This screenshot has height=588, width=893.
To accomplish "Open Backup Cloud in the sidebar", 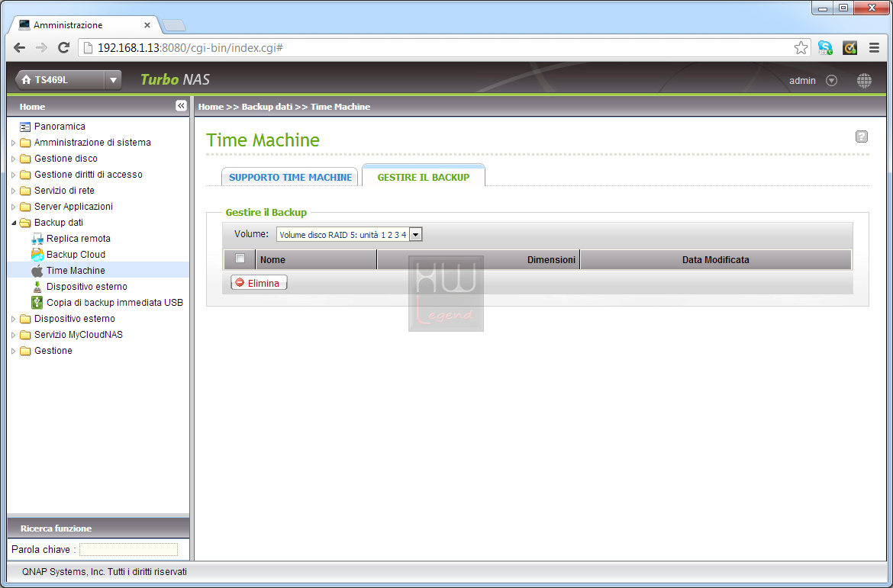I will (x=76, y=255).
